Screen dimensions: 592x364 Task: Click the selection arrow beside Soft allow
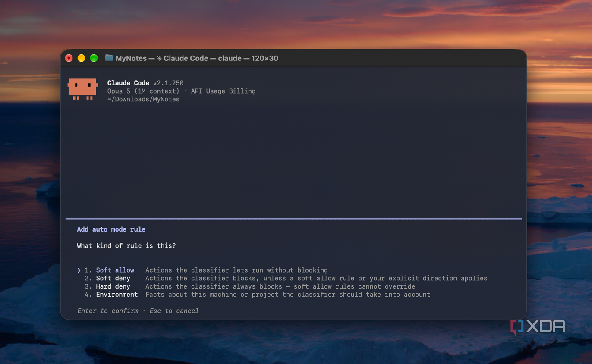pyautogui.click(x=79, y=270)
